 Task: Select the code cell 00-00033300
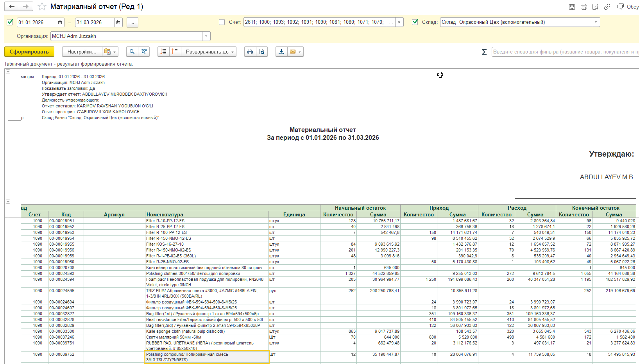point(66,331)
